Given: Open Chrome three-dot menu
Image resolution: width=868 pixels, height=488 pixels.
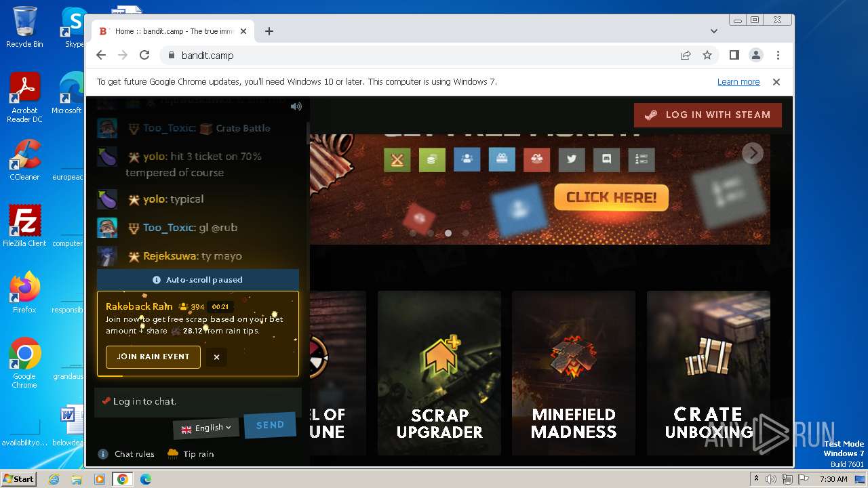Looking at the screenshot, I should tap(778, 56).
